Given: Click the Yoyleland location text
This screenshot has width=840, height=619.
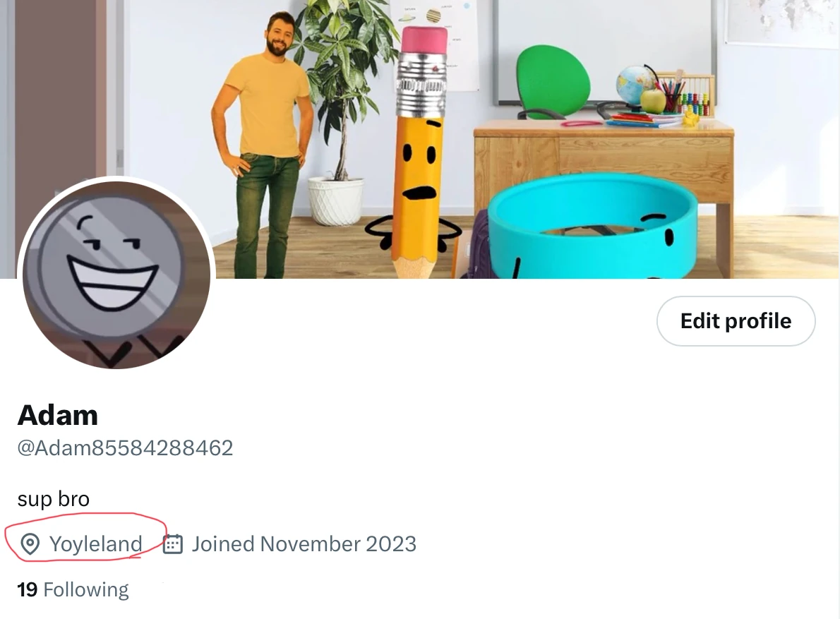Looking at the screenshot, I should (x=96, y=544).
